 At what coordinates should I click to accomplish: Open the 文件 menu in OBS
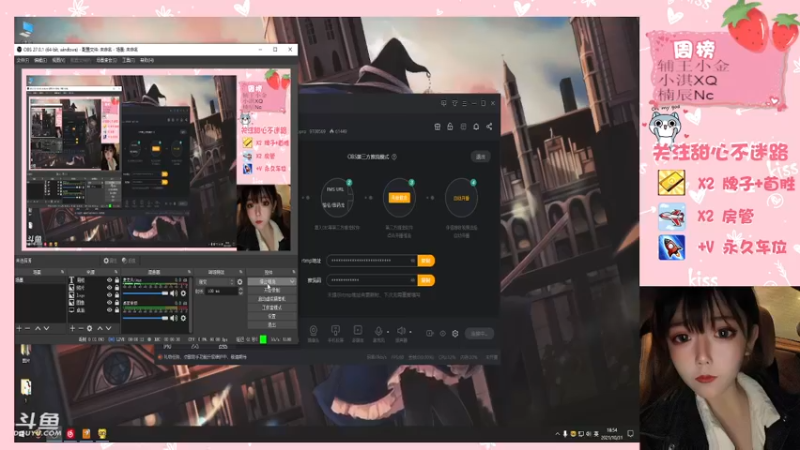(22, 60)
